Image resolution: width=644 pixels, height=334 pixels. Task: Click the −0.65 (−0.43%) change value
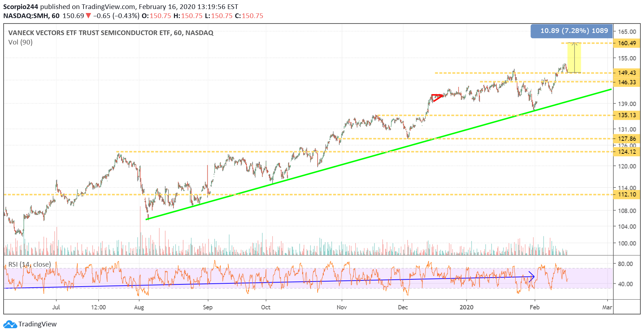tap(116, 16)
